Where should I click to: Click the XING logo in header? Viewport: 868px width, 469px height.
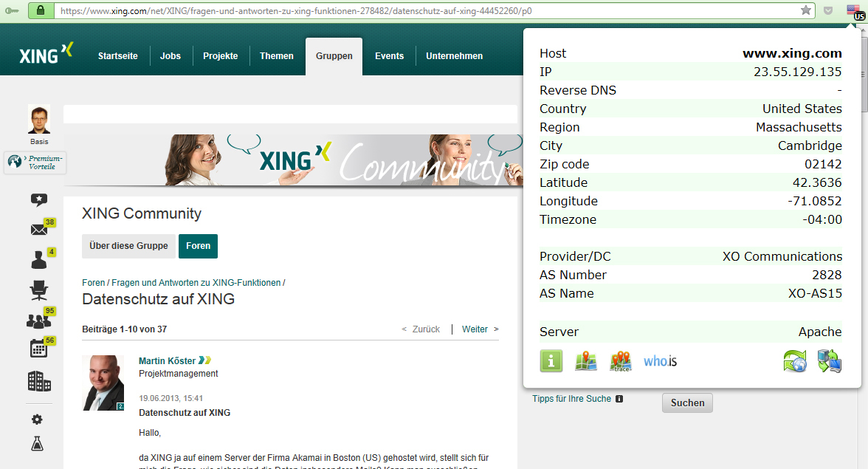point(46,54)
